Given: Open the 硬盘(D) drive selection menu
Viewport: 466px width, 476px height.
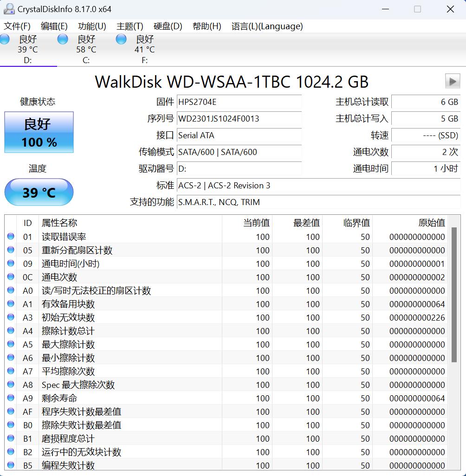Looking at the screenshot, I should (167, 26).
